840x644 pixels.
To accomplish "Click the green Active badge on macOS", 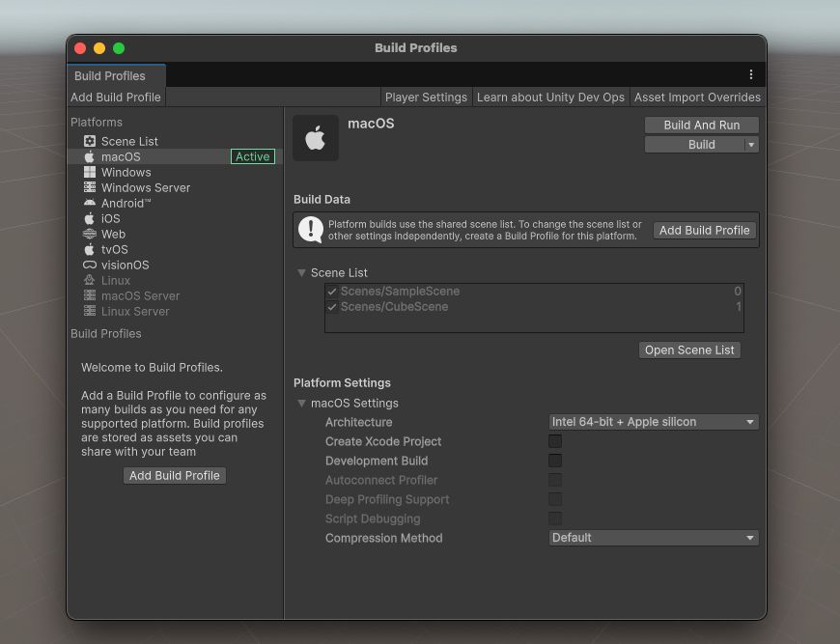I will (253, 156).
